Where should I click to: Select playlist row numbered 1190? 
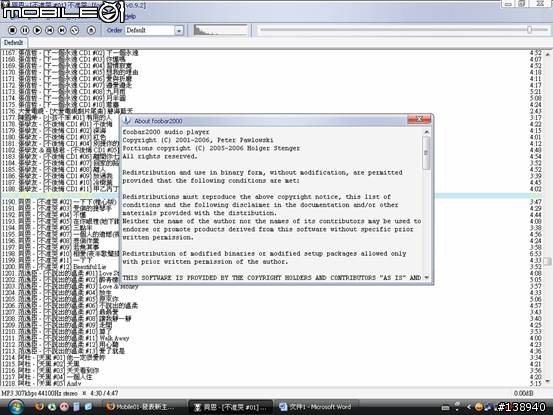click(x=272, y=202)
